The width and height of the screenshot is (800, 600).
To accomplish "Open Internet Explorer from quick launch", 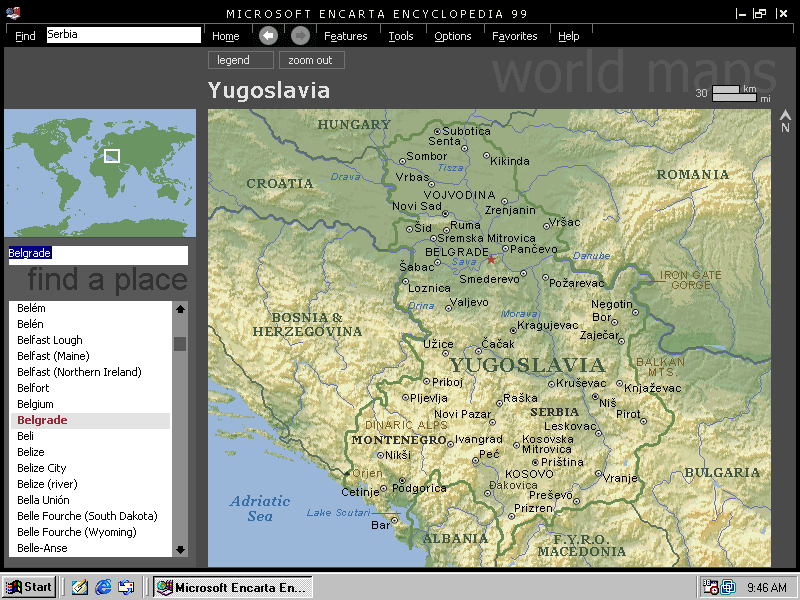I will [x=103, y=587].
